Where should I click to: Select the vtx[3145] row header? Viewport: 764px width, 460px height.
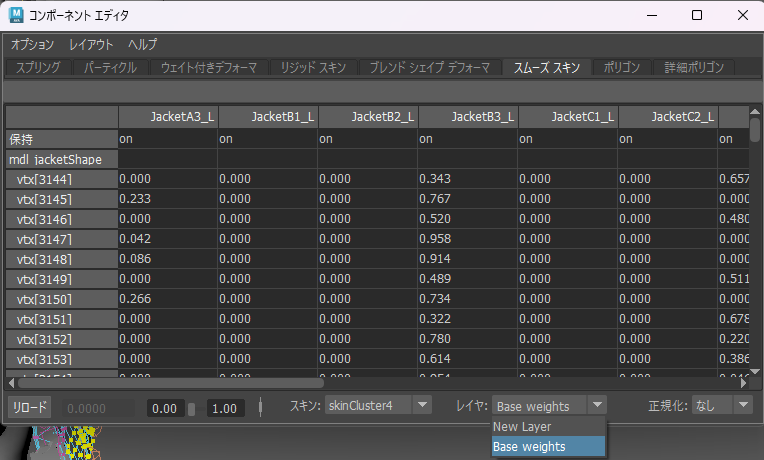click(x=62, y=199)
